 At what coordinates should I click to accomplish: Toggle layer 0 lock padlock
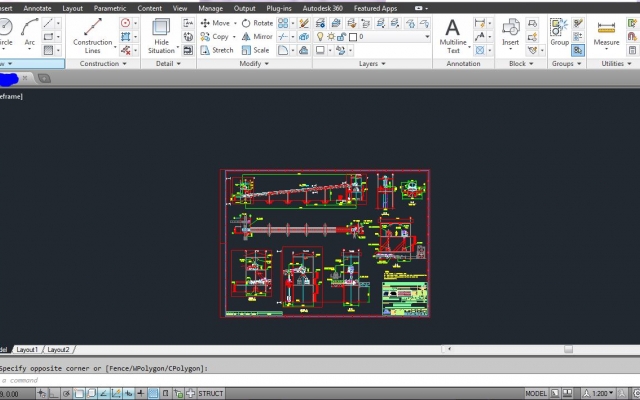click(x=341, y=37)
